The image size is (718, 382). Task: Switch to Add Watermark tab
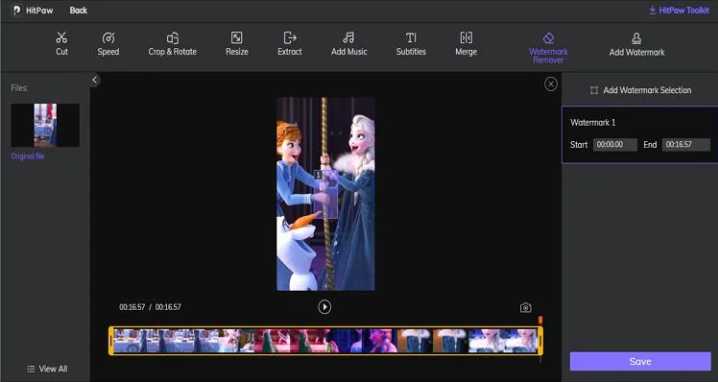(636, 44)
